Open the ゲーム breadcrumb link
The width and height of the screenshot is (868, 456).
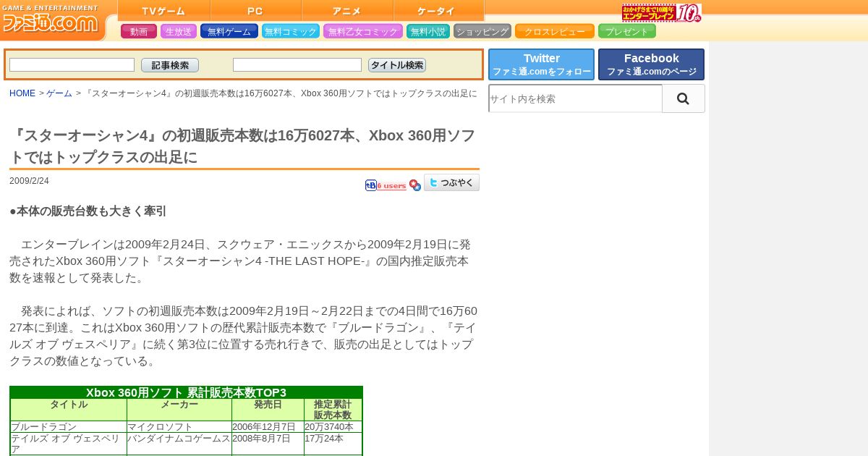(59, 93)
